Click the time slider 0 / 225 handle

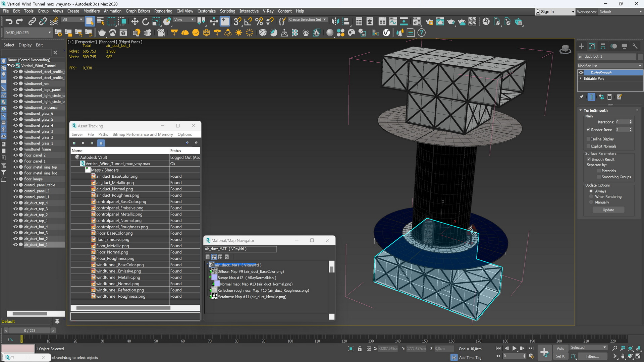pyautogui.click(x=30, y=330)
